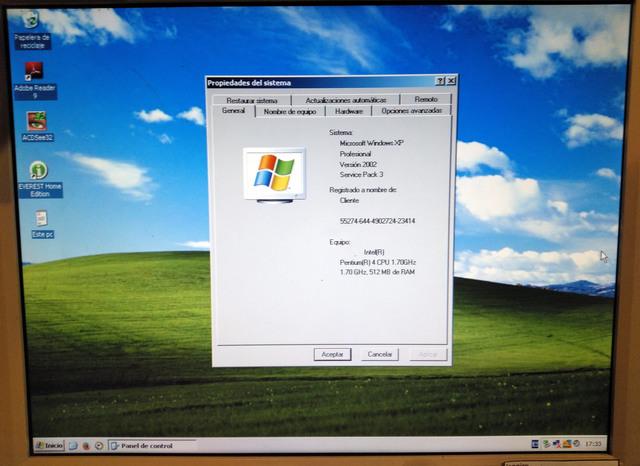
Task: Click the blue leftmost system tray icon
Action: coord(535,444)
